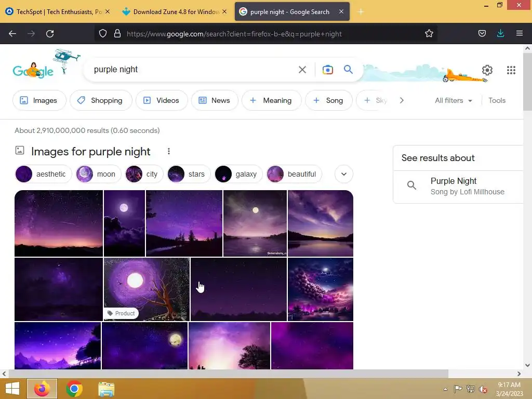This screenshot has width=532, height=399.
Task: Add Song to the search
Action: pyautogui.click(x=328, y=100)
